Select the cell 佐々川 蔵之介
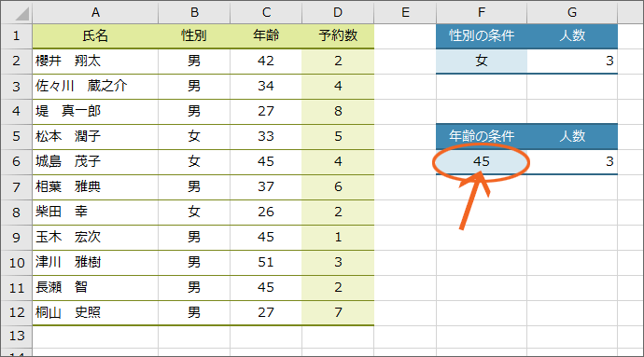This screenshot has width=644, height=357. click(x=95, y=86)
